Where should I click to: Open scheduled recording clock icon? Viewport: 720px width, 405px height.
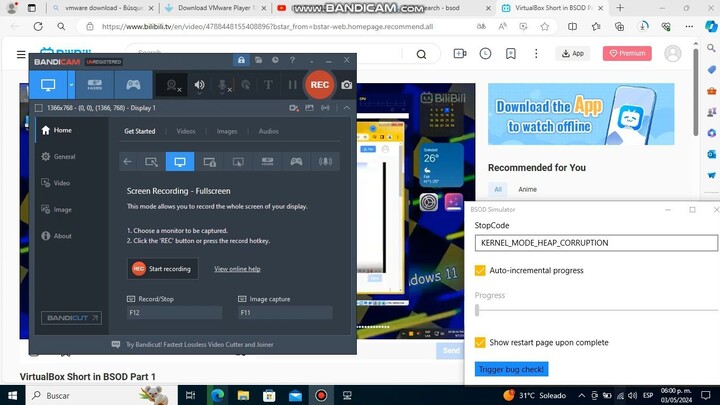click(275, 60)
